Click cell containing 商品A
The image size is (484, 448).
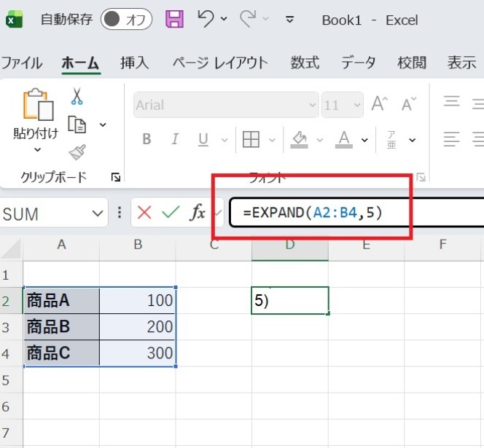coord(61,300)
